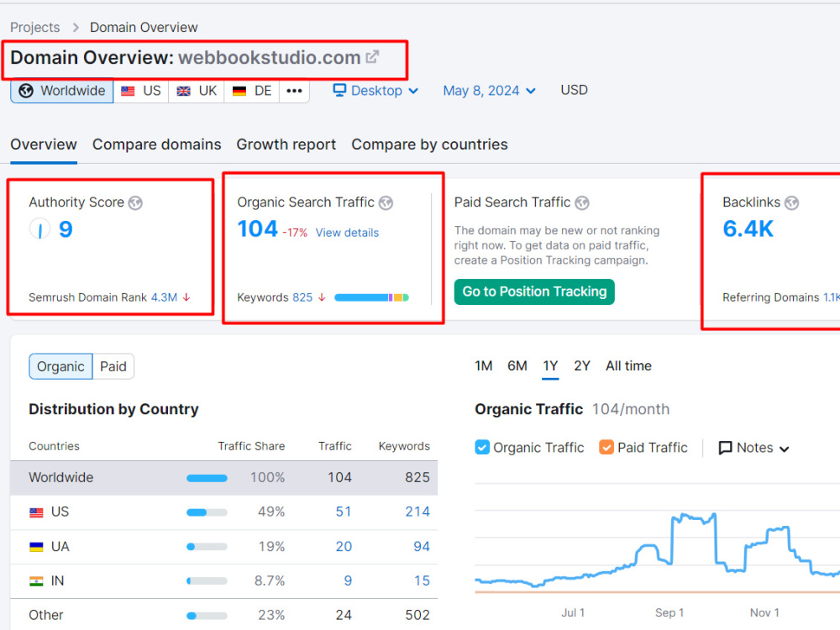The image size is (840, 630).
Task: Expand the Notes dropdown
Action: pos(754,448)
